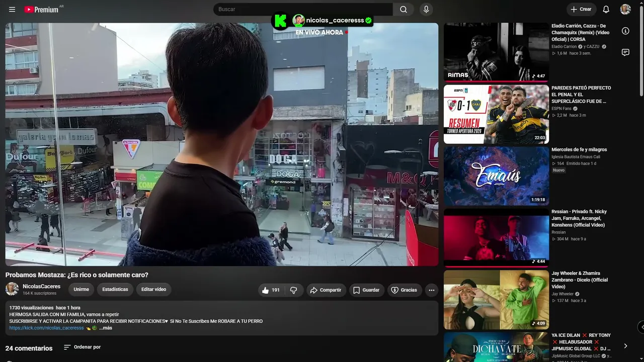
Task: Open 'Jay Wheeler & Zhamira Zambrano' title
Action: click(x=580, y=280)
